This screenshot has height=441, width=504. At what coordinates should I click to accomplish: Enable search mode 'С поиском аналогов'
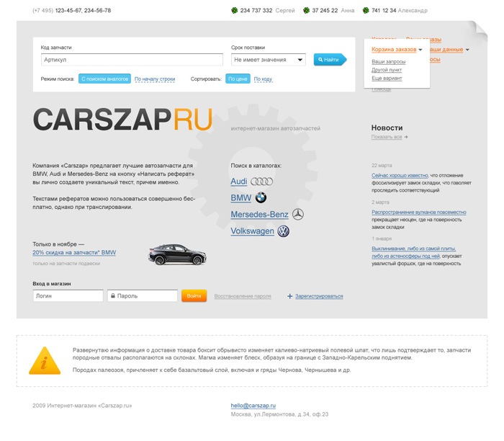(x=105, y=79)
